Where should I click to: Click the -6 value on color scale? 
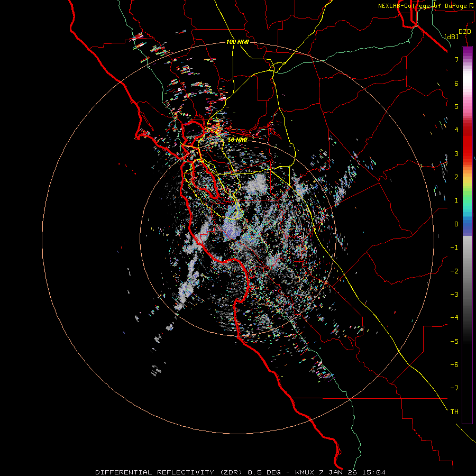pyautogui.click(x=454, y=365)
